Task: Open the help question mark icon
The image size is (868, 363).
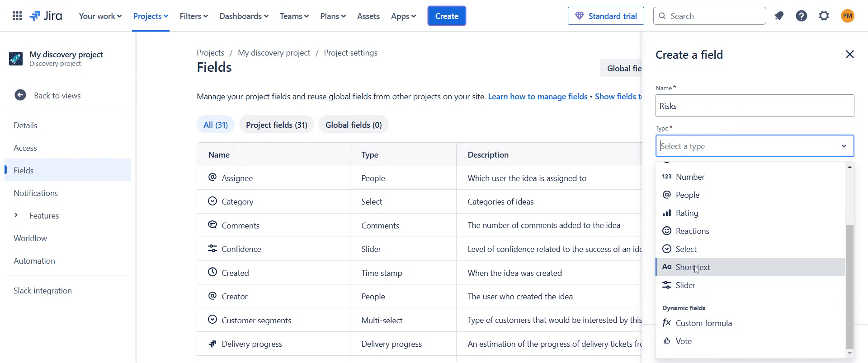Action: [x=802, y=16]
